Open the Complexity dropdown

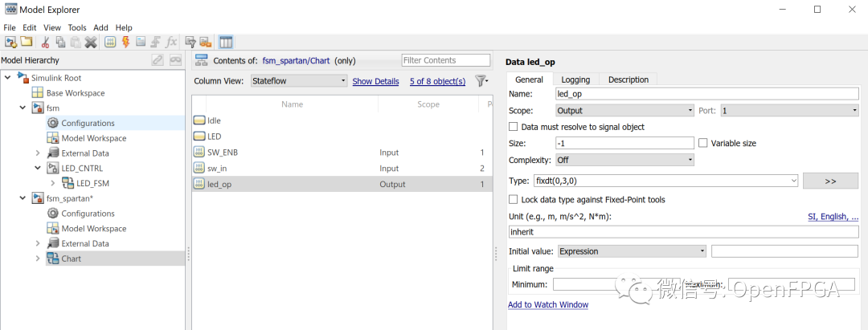[x=624, y=160]
